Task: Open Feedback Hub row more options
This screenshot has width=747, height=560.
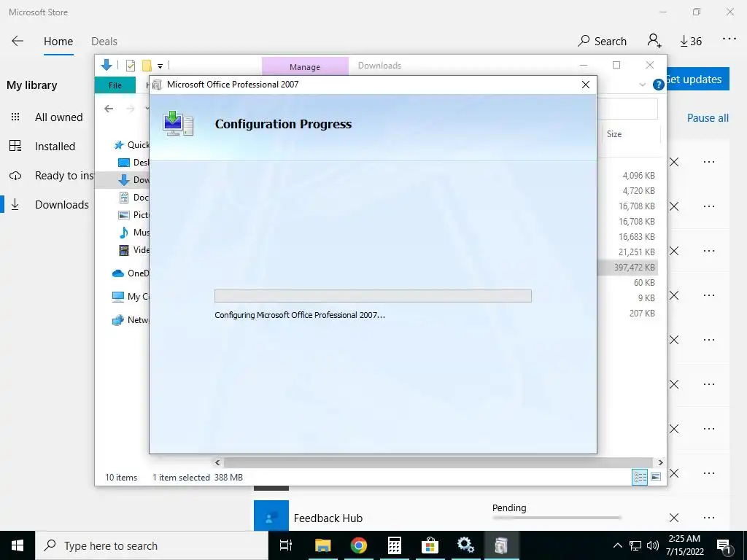Action: coord(709,518)
